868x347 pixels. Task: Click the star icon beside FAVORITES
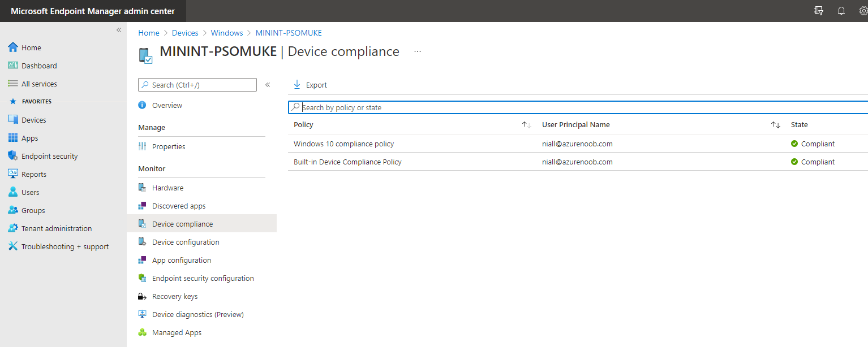[13, 102]
